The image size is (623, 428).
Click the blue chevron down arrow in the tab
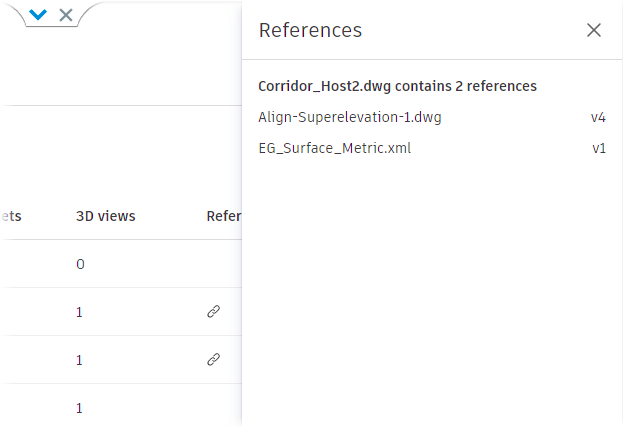pyautogui.click(x=38, y=14)
